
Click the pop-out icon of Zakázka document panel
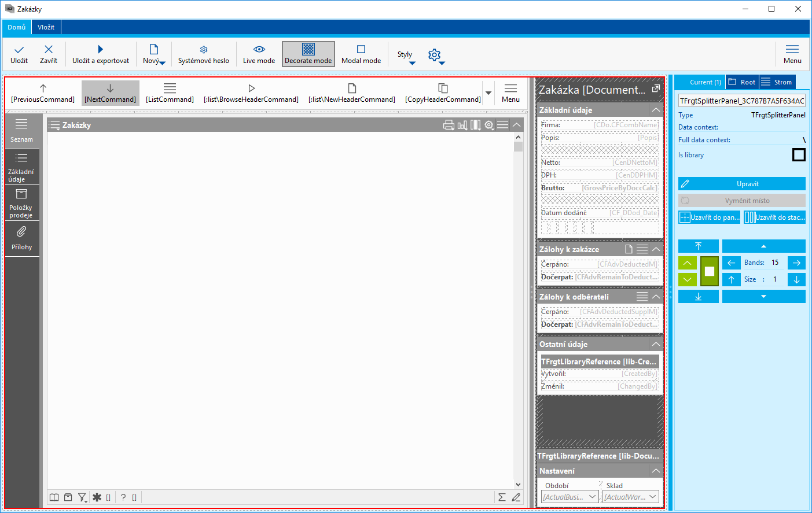[x=656, y=88]
